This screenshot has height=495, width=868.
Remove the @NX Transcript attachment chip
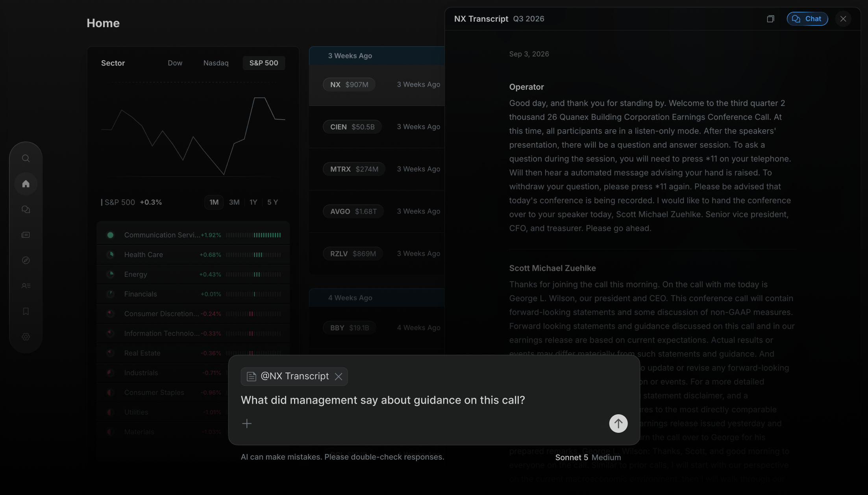pos(339,376)
